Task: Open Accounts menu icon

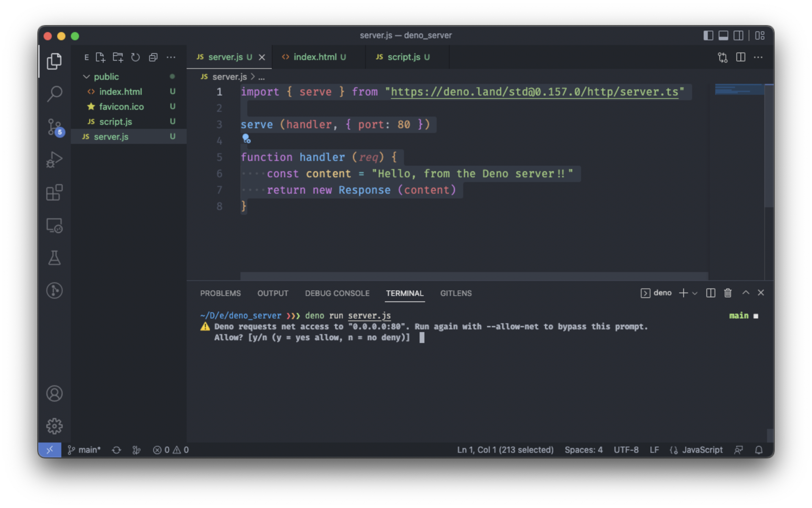Action: tap(54, 393)
